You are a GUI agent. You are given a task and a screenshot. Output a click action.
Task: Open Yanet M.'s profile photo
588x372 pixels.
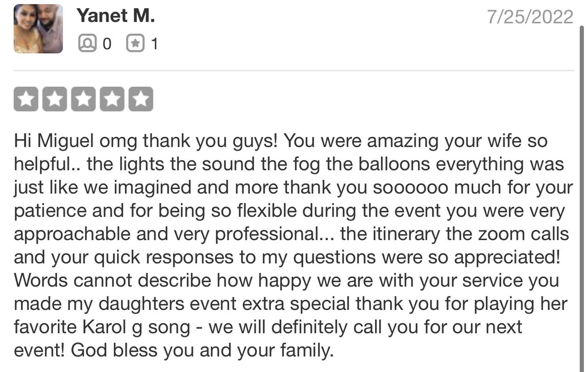tap(38, 29)
